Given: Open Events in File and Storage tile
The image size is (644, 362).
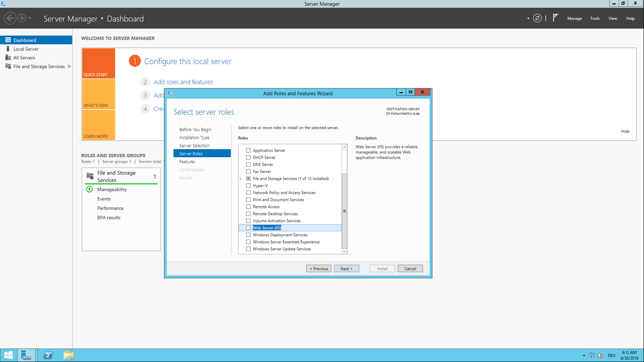Looking at the screenshot, I should [x=104, y=199].
